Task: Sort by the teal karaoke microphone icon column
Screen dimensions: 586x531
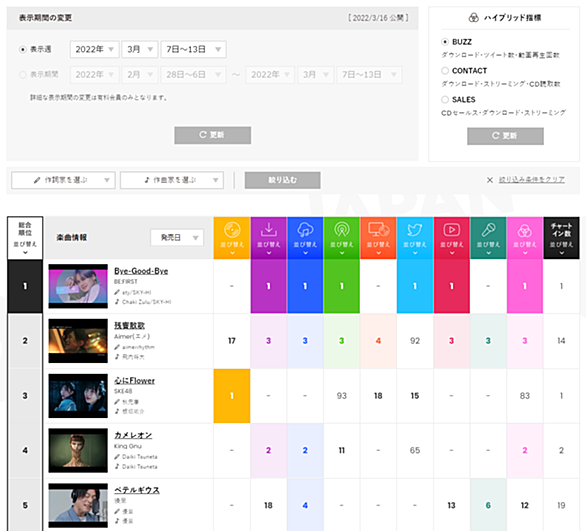Action: (x=488, y=238)
